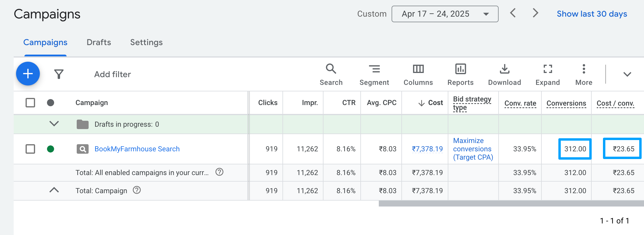Click the green status dot of BookMyFarmhouse

(51, 149)
